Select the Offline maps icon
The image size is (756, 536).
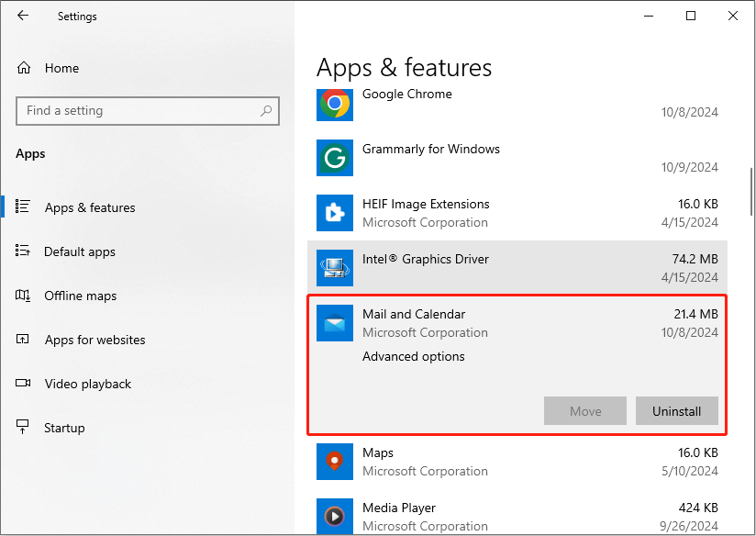pos(23,295)
